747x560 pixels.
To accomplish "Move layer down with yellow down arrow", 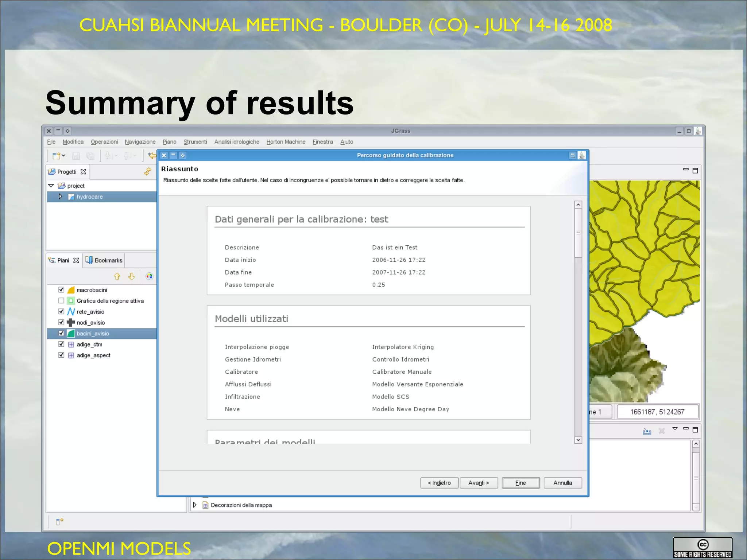I will [132, 276].
